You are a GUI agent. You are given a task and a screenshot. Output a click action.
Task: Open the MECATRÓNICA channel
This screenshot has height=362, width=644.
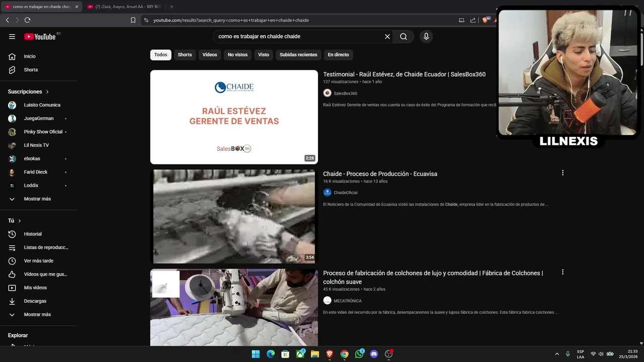(x=348, y=301)
